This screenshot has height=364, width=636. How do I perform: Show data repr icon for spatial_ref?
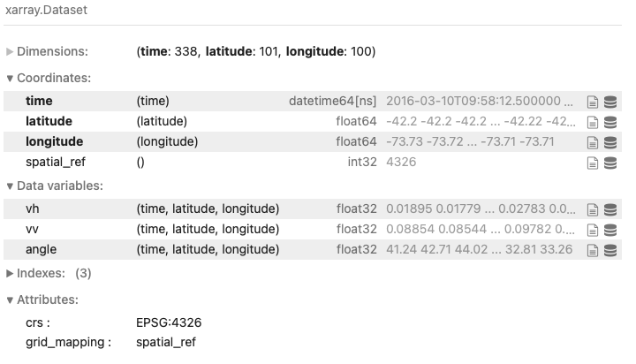pos(610,163)
